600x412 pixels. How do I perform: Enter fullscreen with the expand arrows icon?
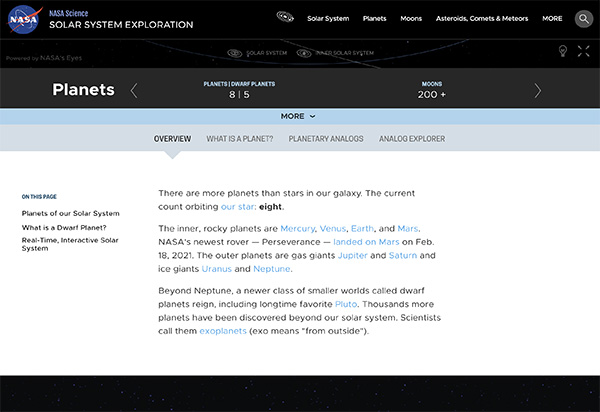tap(584, 51)
